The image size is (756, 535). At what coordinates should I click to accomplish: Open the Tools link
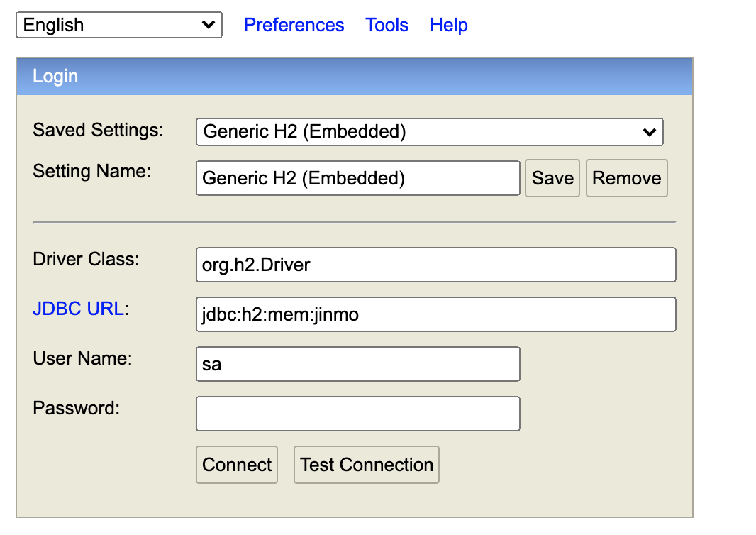387,25
